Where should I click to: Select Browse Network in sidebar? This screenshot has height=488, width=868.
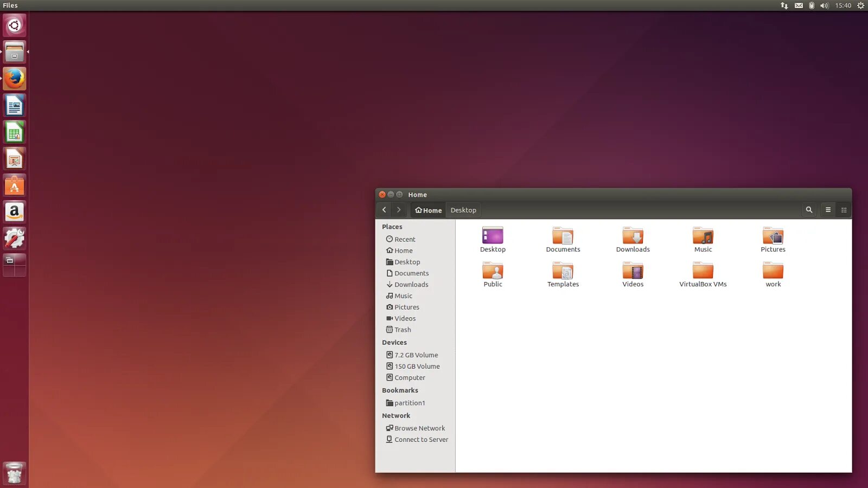coord(415,428)
